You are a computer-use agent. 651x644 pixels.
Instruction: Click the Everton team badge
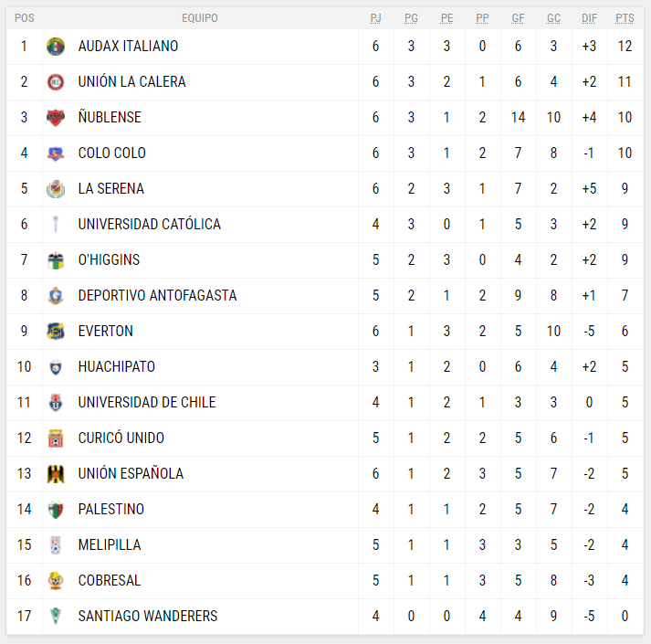pos(56,331)
